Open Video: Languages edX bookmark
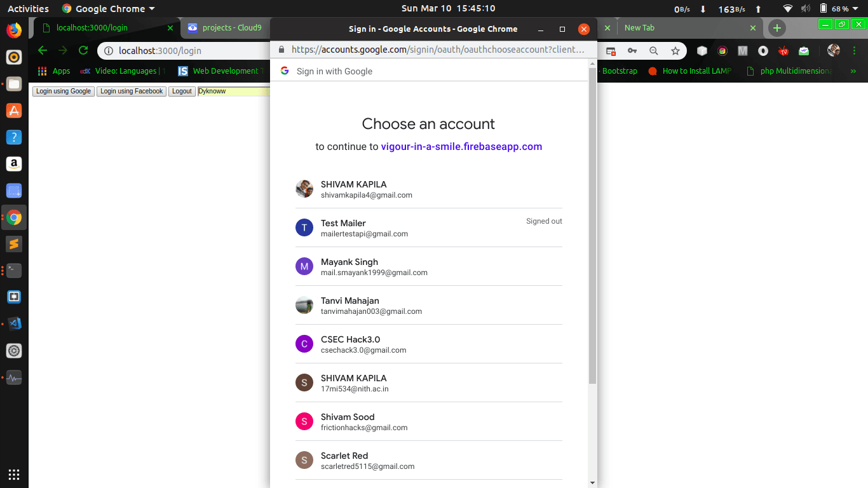Screen dimensions: 868x488 coord(123,71)
